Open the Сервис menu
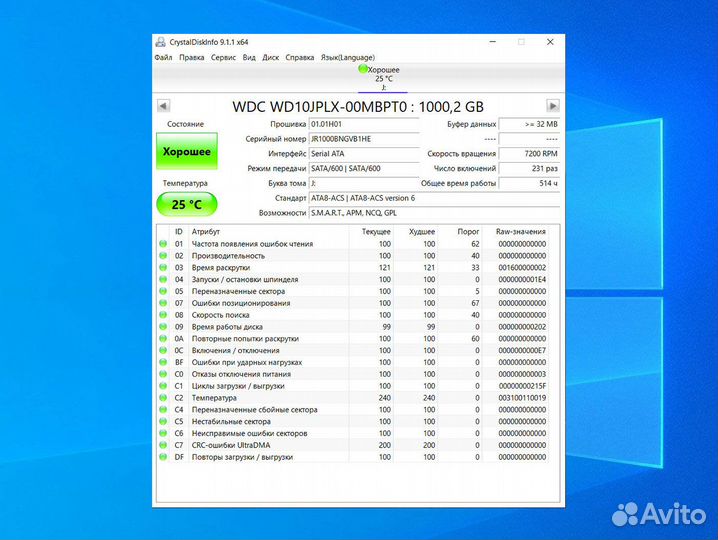The width and height of the screenshot is (718, 540). point(223,57)
